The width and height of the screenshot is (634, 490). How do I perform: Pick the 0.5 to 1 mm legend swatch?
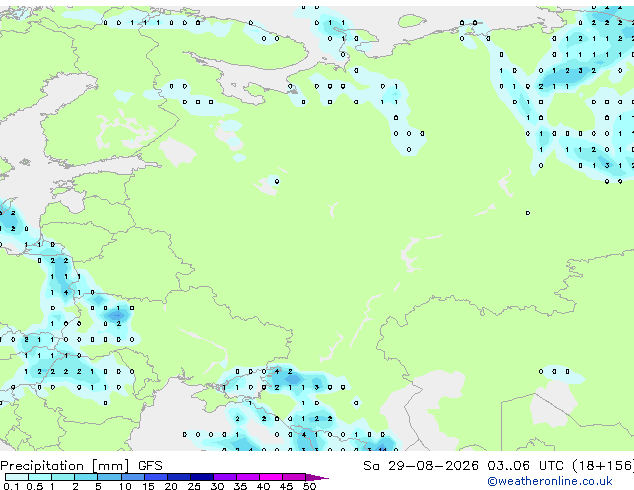[40, 477]
